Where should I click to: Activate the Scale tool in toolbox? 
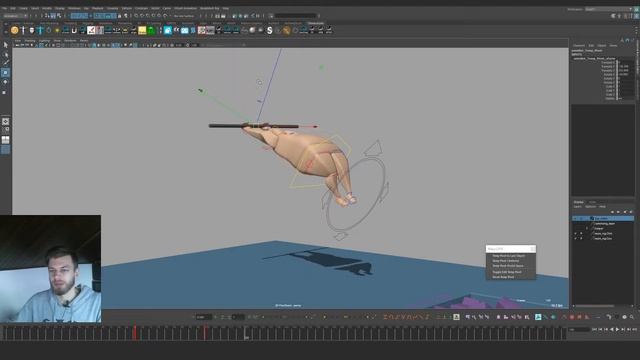click(5, 92)
